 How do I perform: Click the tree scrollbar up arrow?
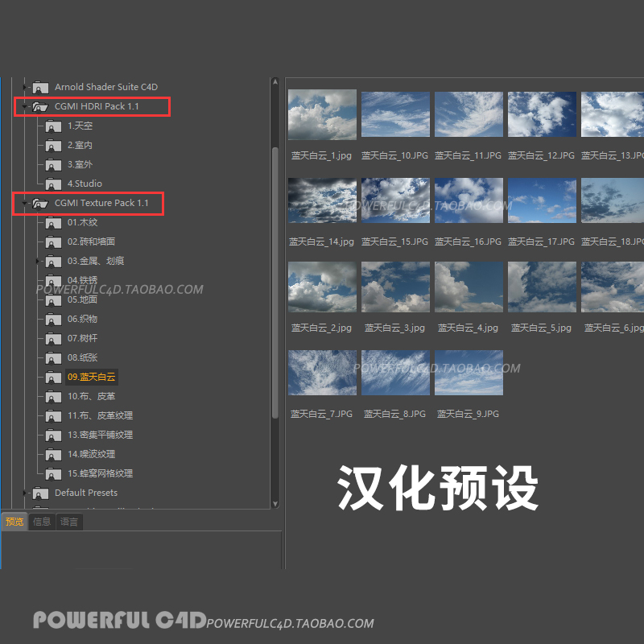pos(275,82)
